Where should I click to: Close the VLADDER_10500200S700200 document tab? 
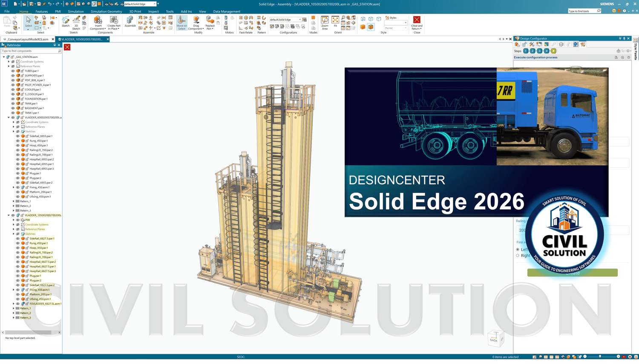coord(108,39)
